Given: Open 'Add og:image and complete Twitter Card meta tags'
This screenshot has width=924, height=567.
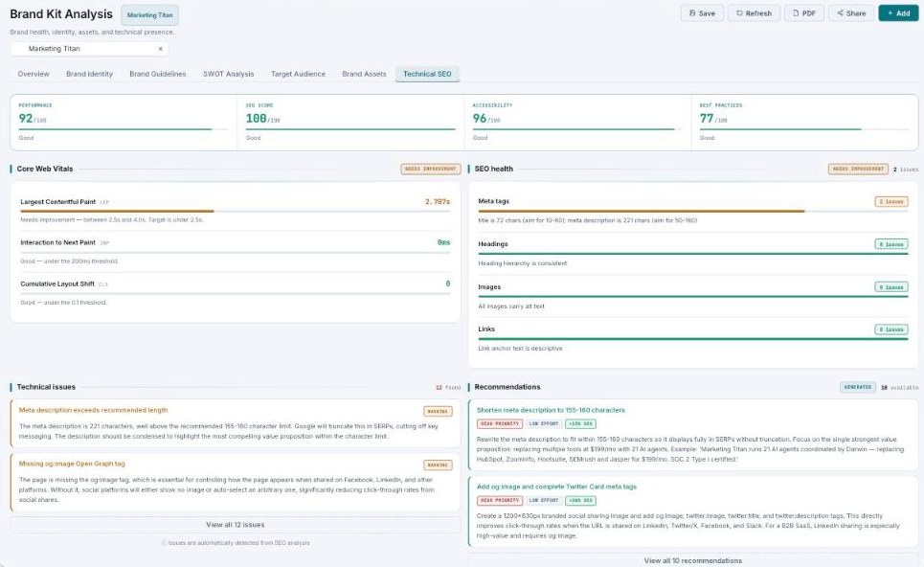Looking at the screenshot, I should pyautogui.click(x=557, y=487).
